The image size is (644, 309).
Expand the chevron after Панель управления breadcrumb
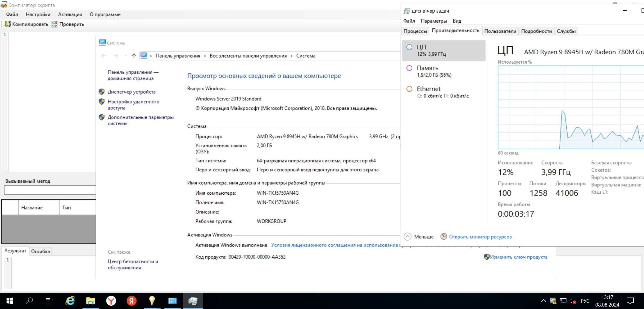coord(205,56)
